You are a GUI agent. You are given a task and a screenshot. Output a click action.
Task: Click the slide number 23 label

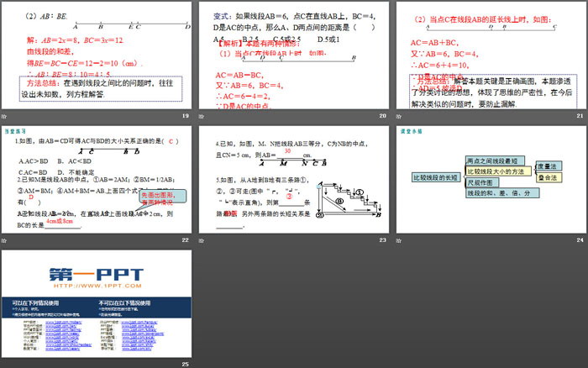383,240
